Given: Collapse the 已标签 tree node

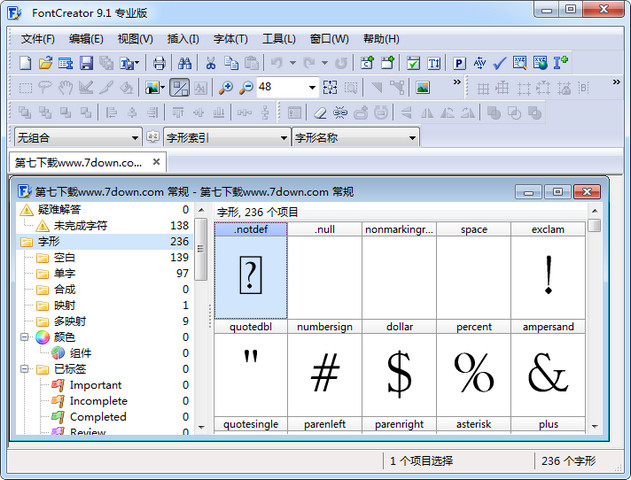Looking at the screenshot, I should (x=25, y=369).
